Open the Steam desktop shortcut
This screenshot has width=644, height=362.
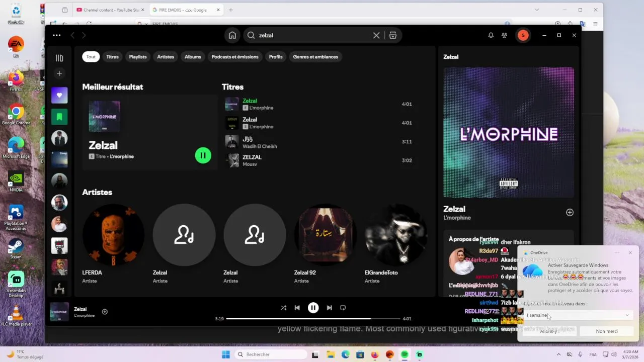(x=16, y=248)
